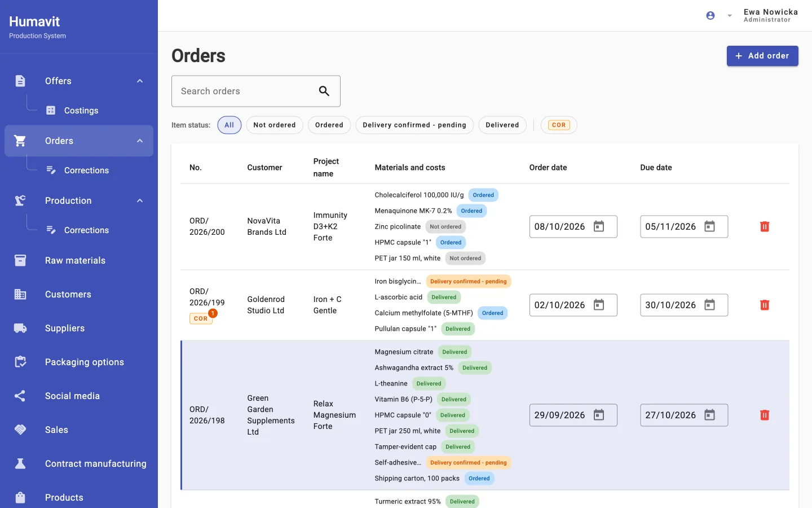Click the due date field 27/10/2026
Screen dimensions: 812x508
684,415
